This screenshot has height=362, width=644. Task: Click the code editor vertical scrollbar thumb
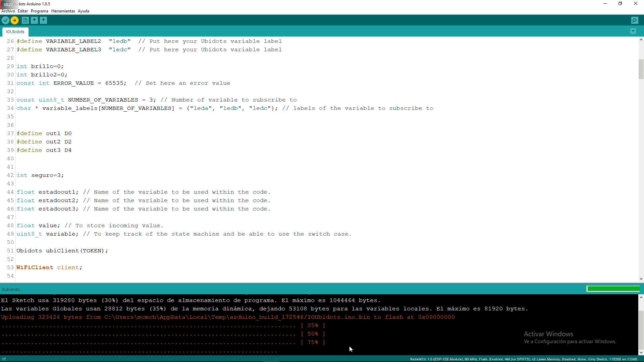click(641, 69)
